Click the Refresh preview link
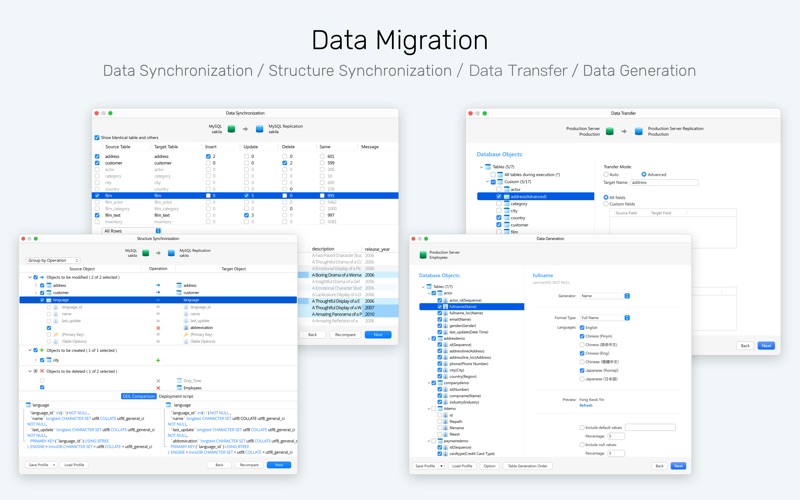800x500 pixels. (x=586, y=406)
